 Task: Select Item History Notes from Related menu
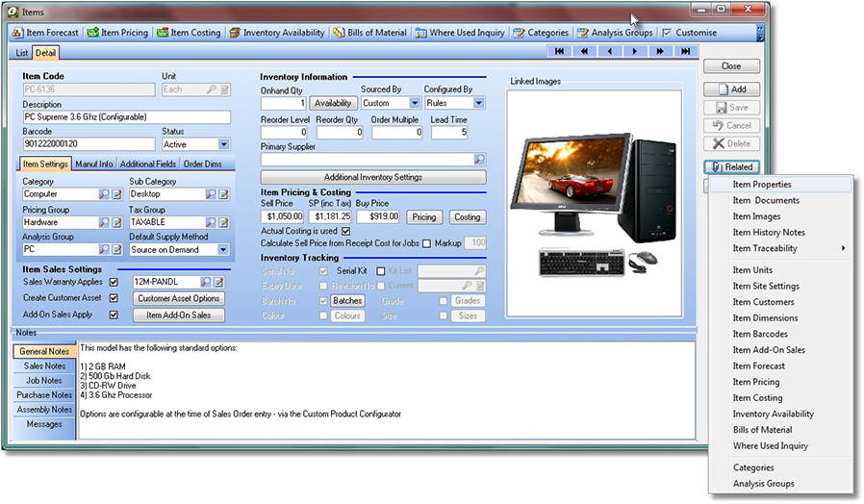[769, 233]
